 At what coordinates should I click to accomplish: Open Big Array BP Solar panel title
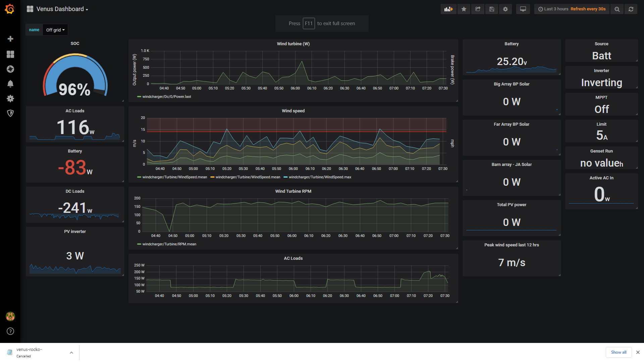(x=512, y=84)
